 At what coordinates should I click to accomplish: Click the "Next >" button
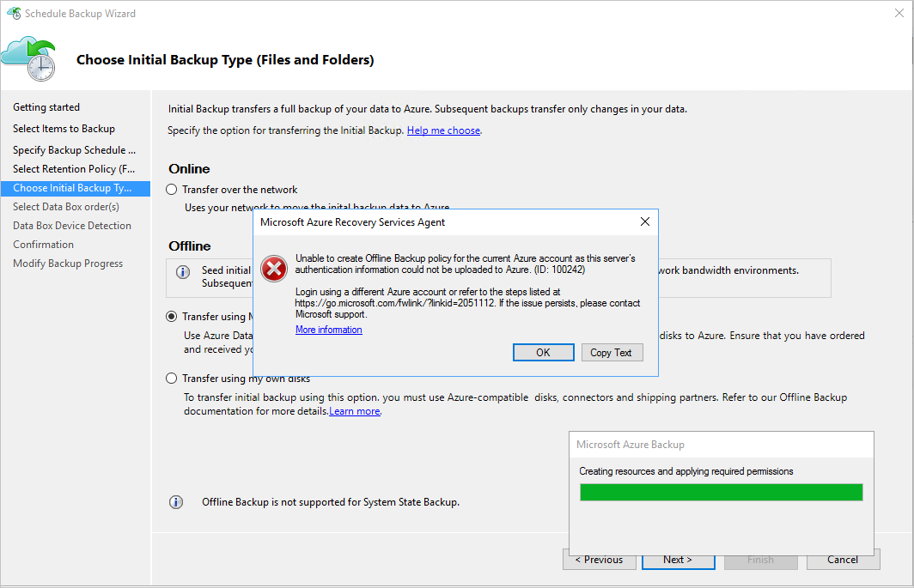coord(678,559)
